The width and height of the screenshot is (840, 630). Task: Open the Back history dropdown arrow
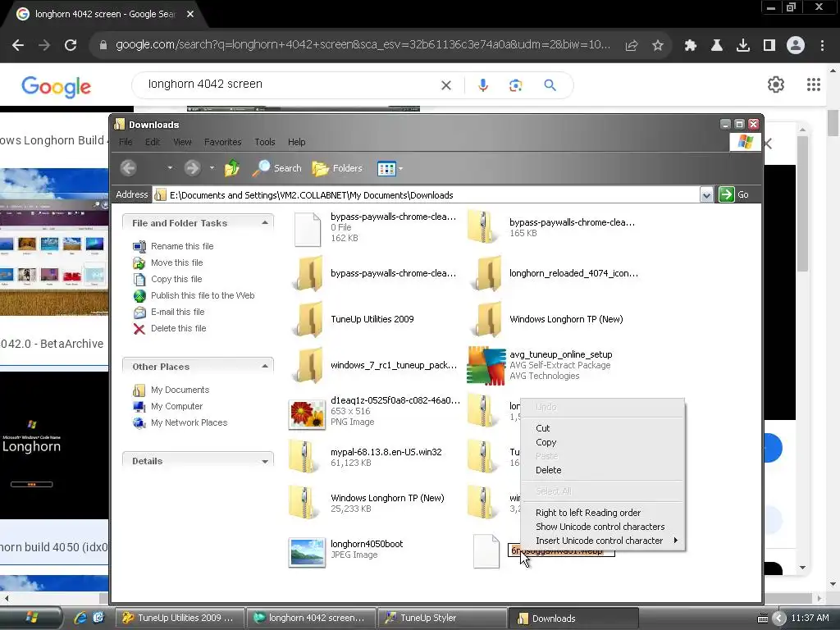tap(170, 167)
